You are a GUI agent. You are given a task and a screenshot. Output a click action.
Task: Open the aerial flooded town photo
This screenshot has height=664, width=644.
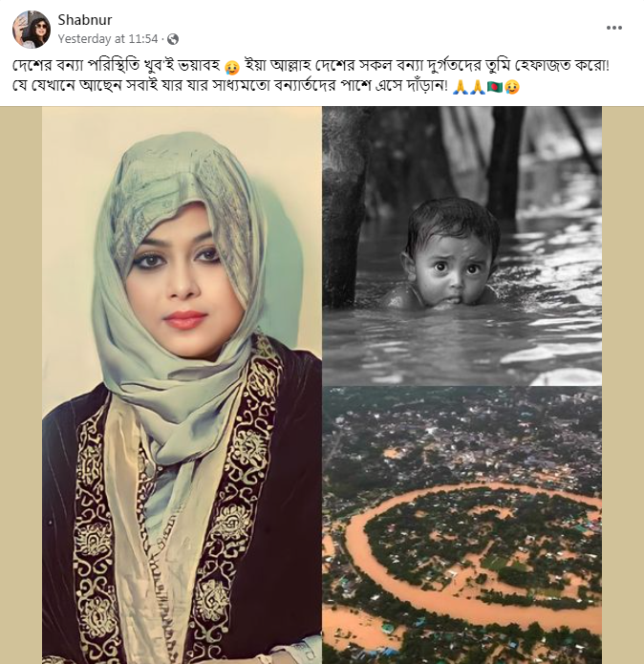[462, 524]
